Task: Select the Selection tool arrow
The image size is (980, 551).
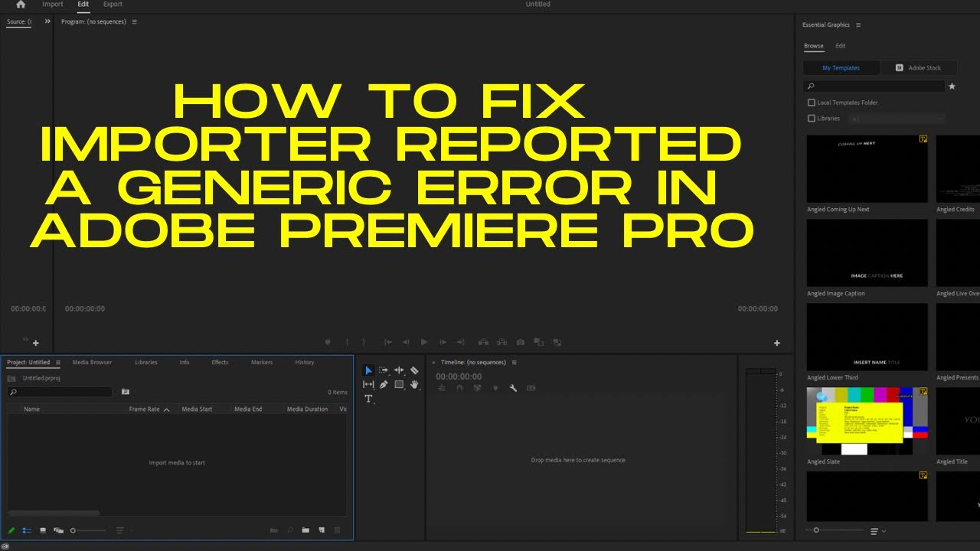Action: (x=368, y=370)
